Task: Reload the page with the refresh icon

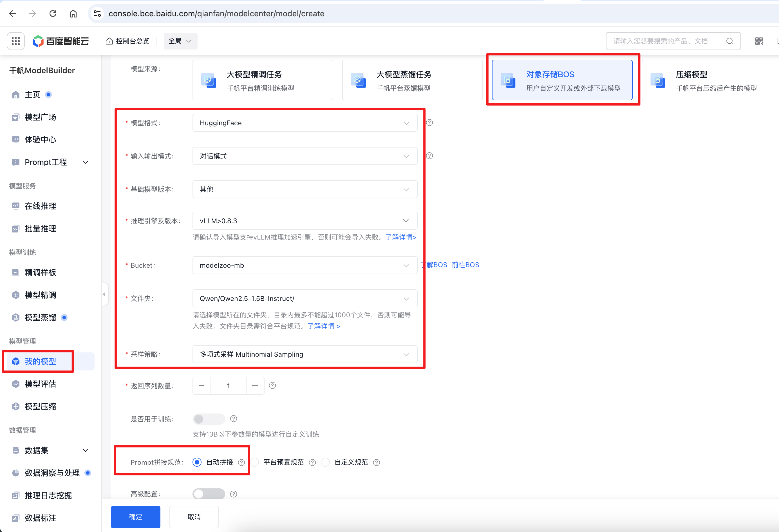Action: pyautogui.click(x=53, y=14)
